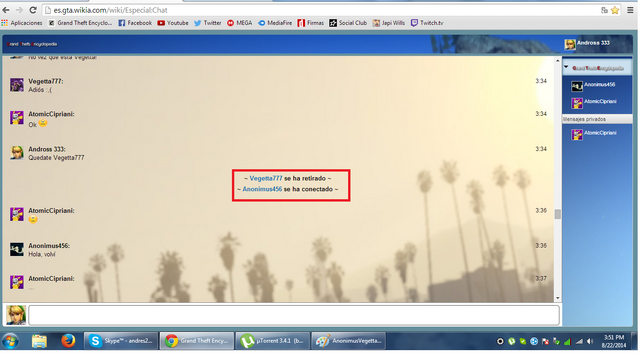
Task: Click the chat scrollbar thumb
Action: (558, 214)
